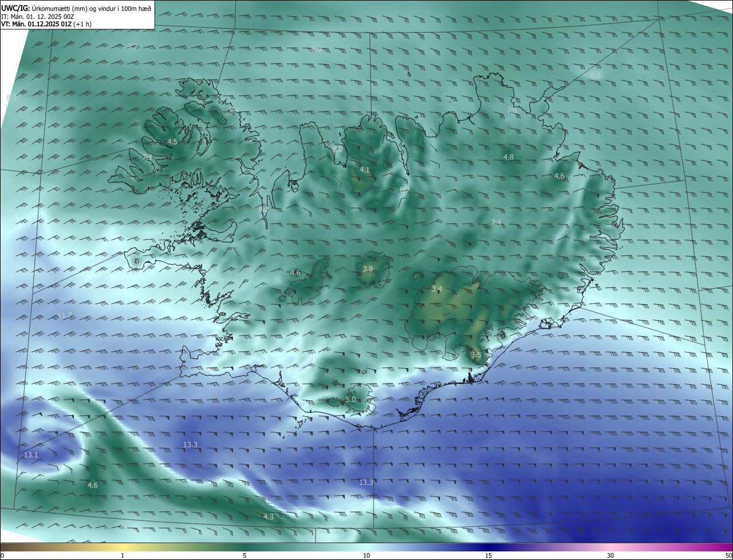Click the 7.9 value label
Viewport: 733px width, 560px height.
tap(512, 110)
